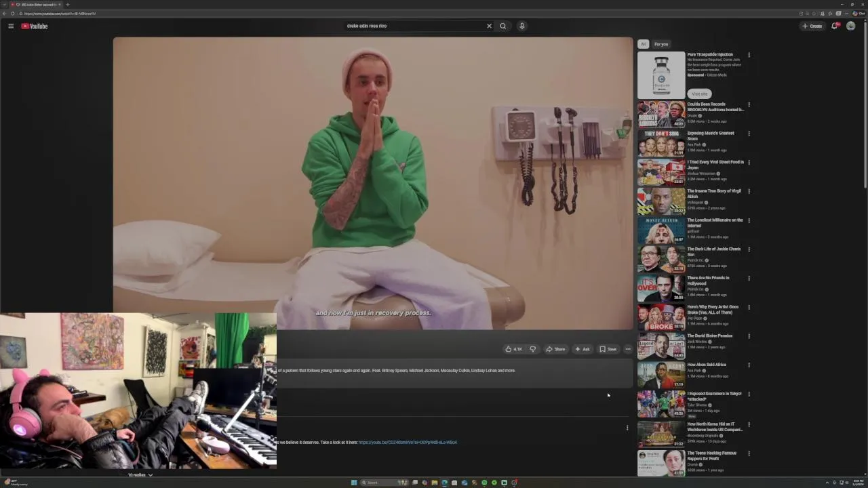Open YouTube notifications bell

click(x=835, y=26)
